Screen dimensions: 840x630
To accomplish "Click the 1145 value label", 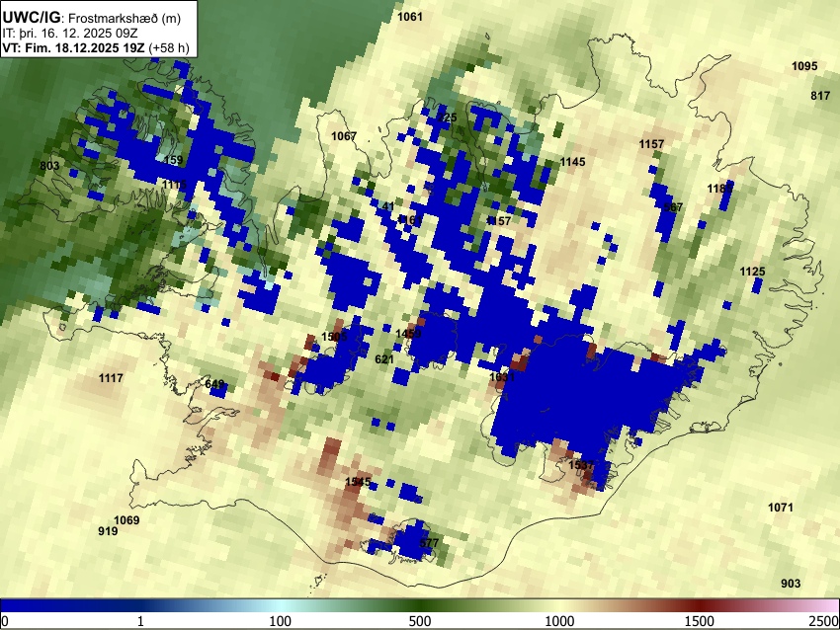I will (572, 162).
